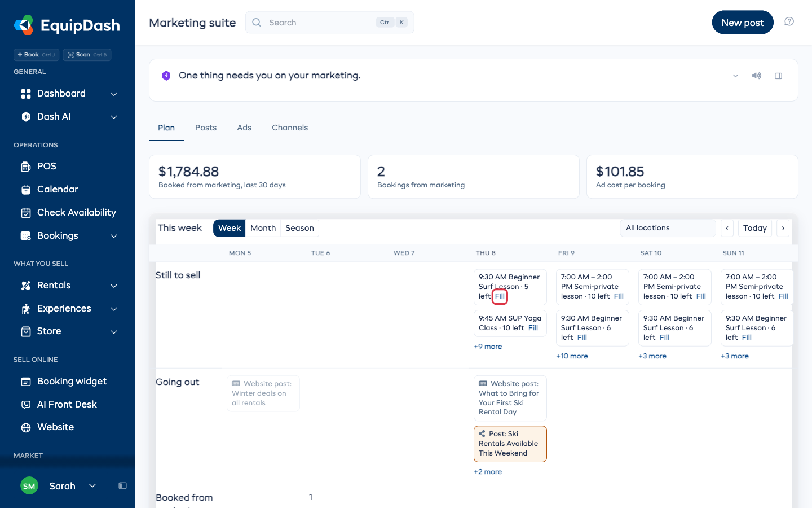Expand the Dash AI chevron
This screenshot has width=812, height=508.
114,117
